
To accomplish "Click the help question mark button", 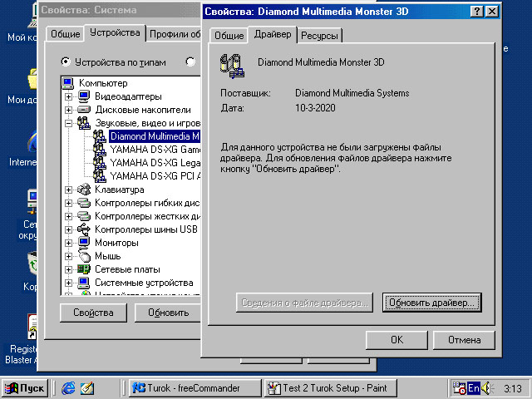I will pyautogui.click(x=476, y=12).
